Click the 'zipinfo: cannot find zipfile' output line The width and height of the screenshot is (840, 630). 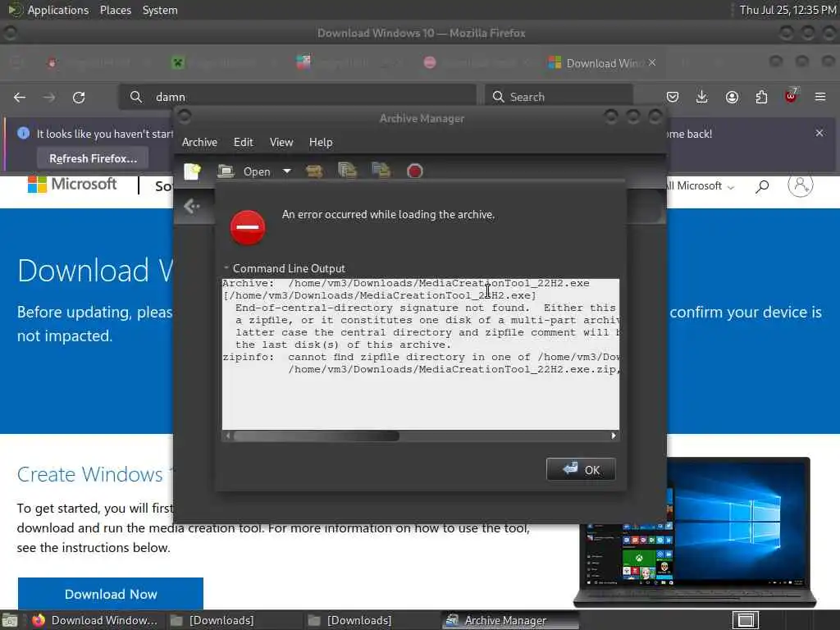pos(421,357)
